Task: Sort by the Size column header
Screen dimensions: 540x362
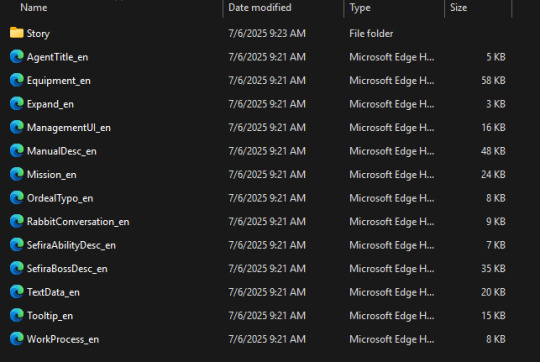Action: pyautogui.click(x=458, y=7)
